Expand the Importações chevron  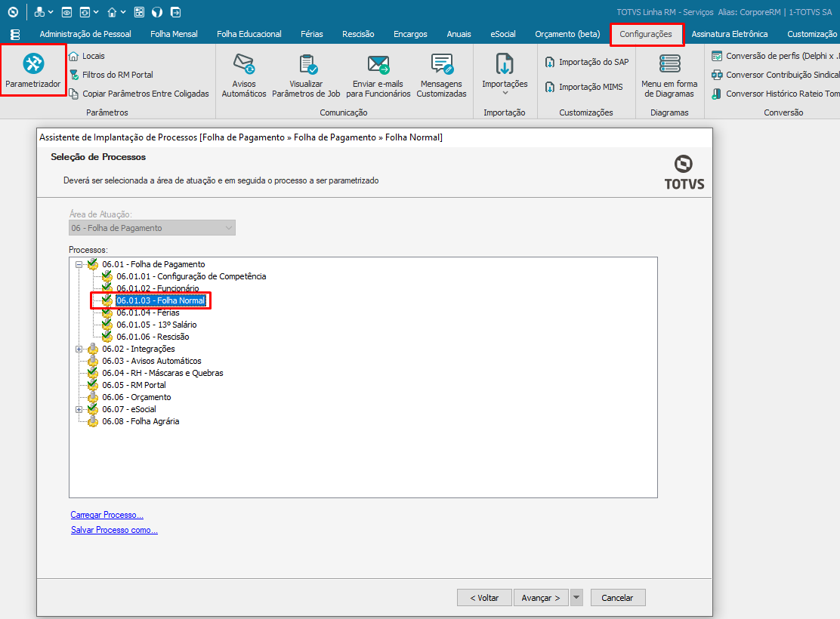pyautogui.click(x=505, y=93)
